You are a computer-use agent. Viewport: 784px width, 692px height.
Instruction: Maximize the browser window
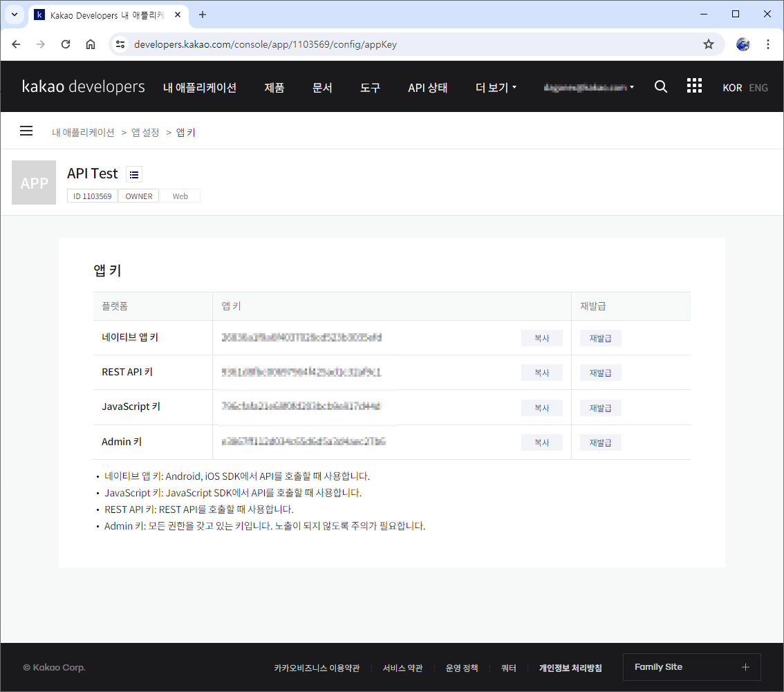[x=736, y=14]
